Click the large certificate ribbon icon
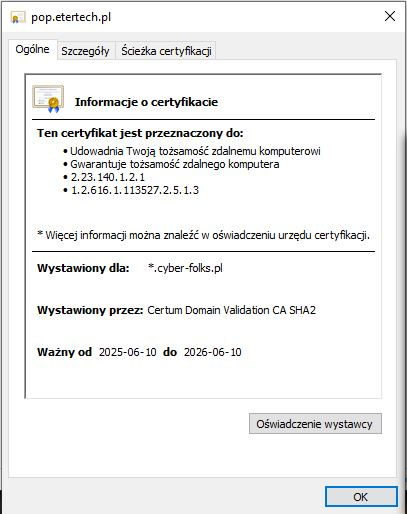Image resolution: width=407 pixels, height=514 pixels. [x=48, y=99]
